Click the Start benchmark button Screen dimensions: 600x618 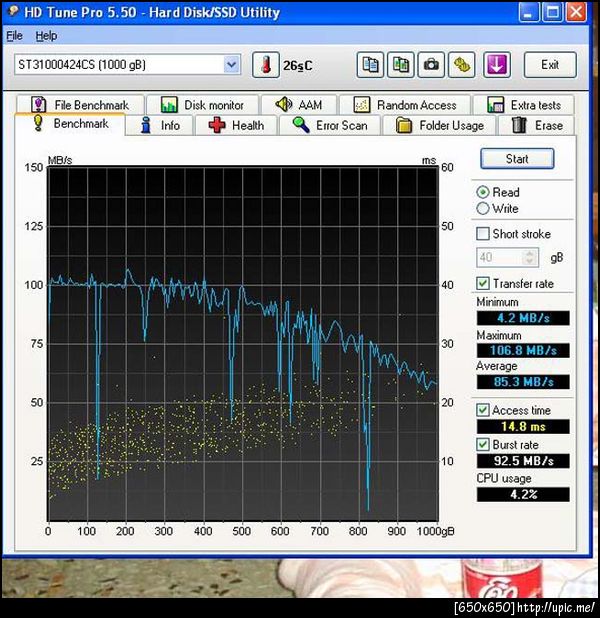tap(517, 159)
